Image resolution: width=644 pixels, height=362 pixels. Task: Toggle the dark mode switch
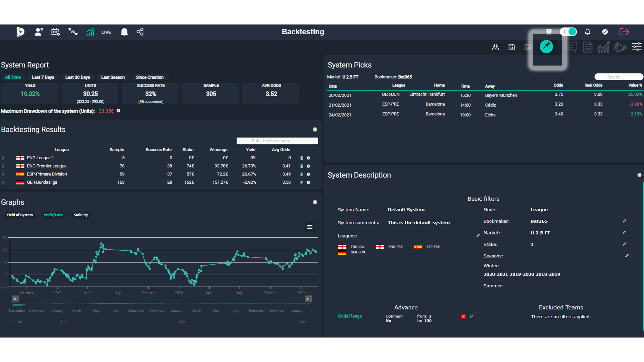[569, 32]
